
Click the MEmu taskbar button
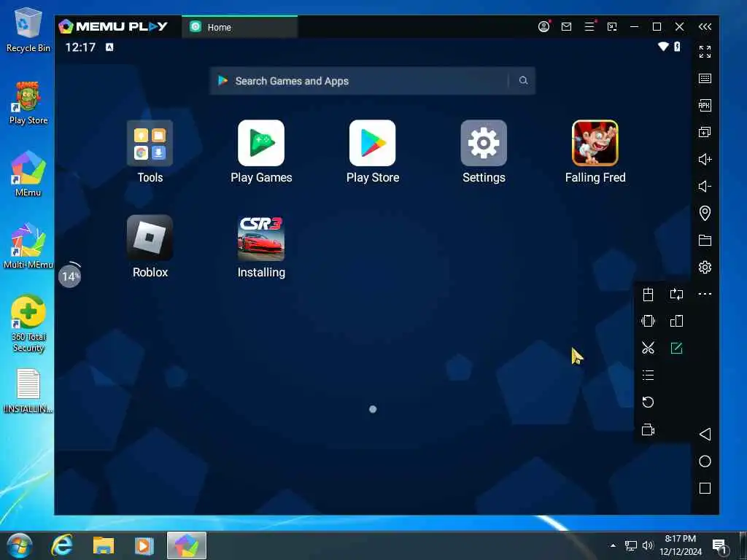187,545
